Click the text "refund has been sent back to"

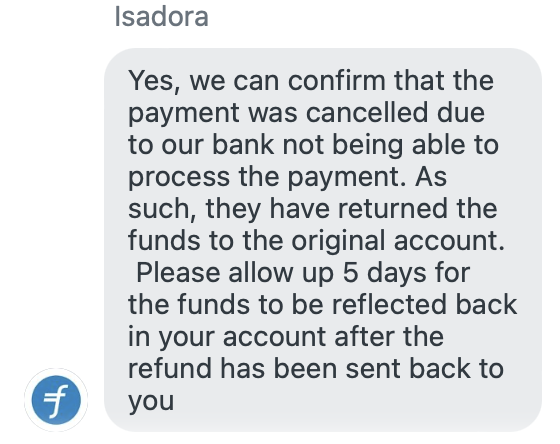[316, 369]
